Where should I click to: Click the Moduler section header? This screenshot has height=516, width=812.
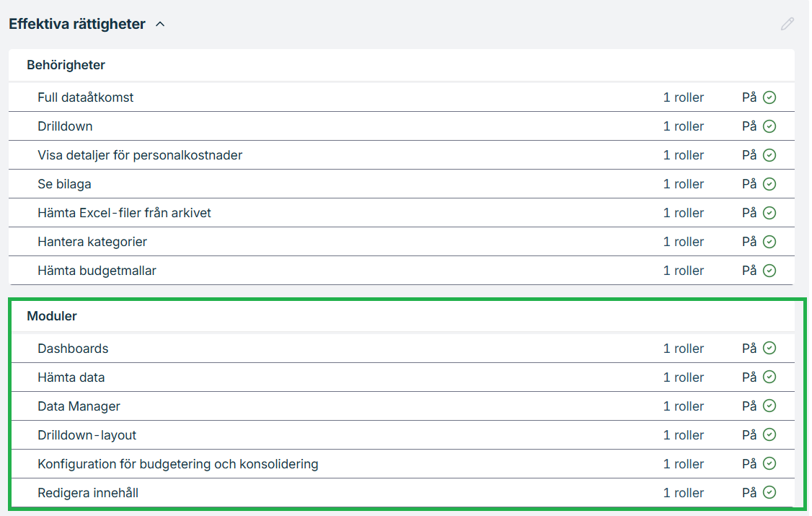click(x=52, y=316)
